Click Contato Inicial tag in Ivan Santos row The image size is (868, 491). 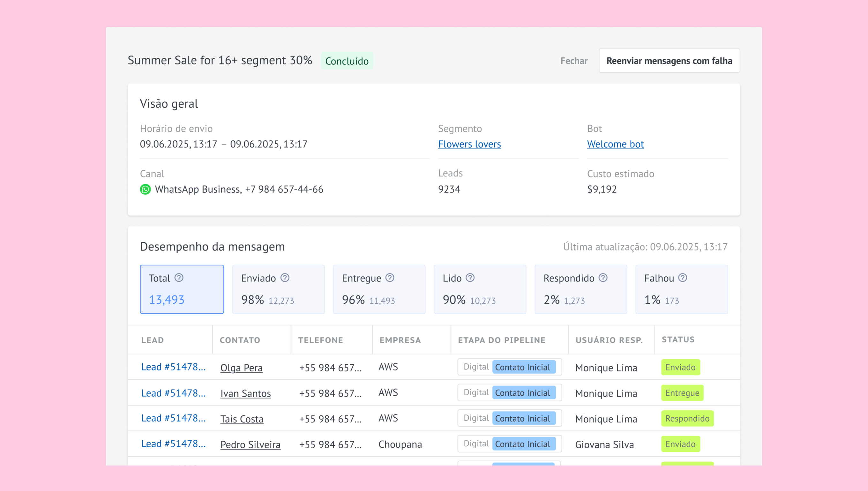[524, 393]
